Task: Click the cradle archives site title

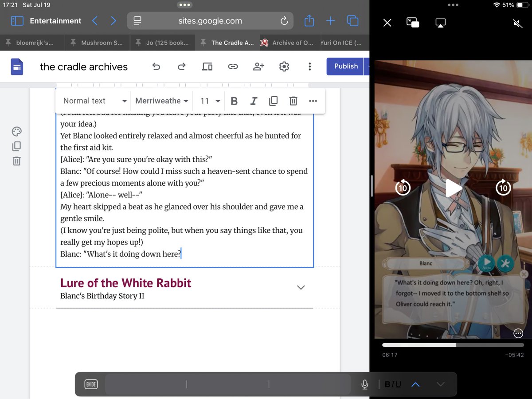Action: click(x=84, y=67)
